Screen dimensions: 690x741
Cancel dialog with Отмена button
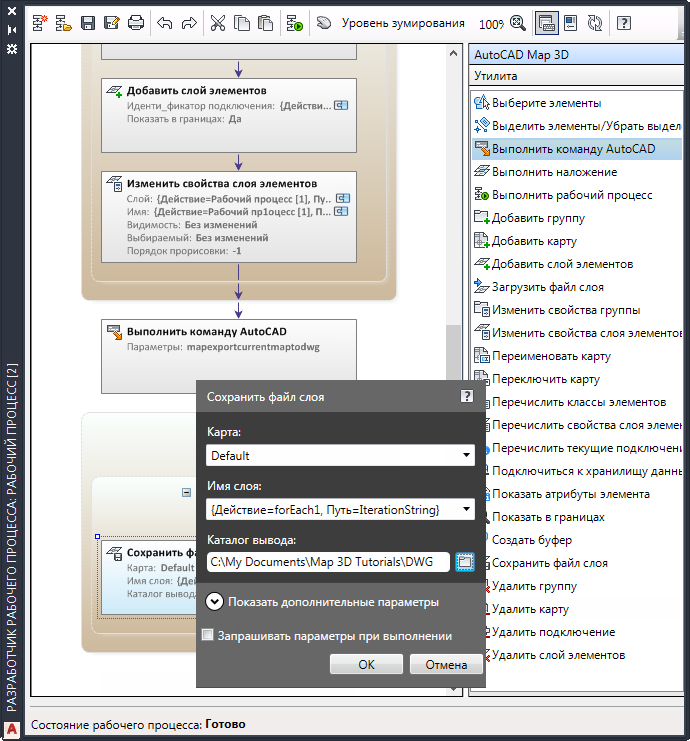446,664
